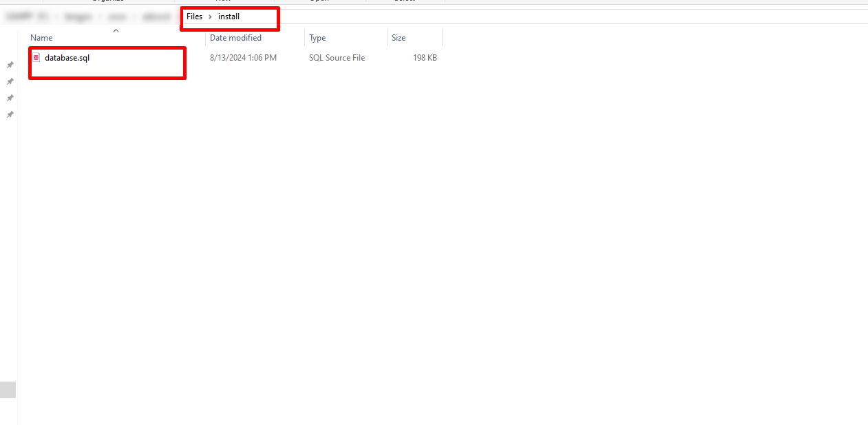868x425 pixels.
Task: Navigate to the Files folder in breadcrumb
Action: 194,17
